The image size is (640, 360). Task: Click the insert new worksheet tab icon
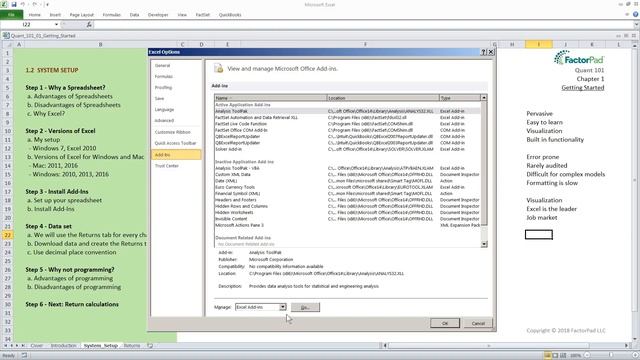click(150, 346)
